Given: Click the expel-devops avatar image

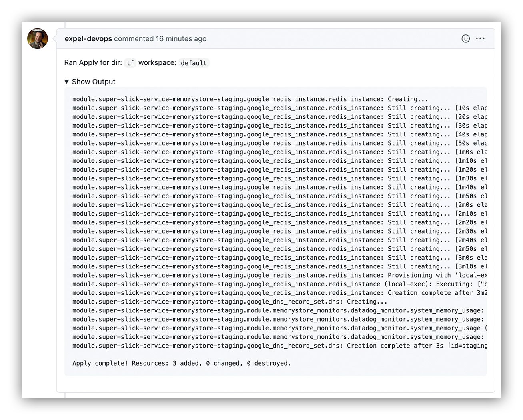Looking at the screenshot, I should point(38,39).
